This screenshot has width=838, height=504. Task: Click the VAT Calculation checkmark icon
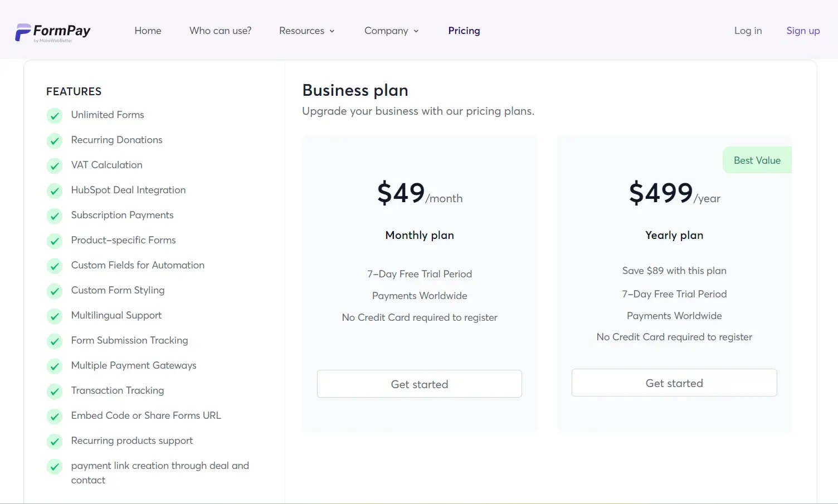55,166
